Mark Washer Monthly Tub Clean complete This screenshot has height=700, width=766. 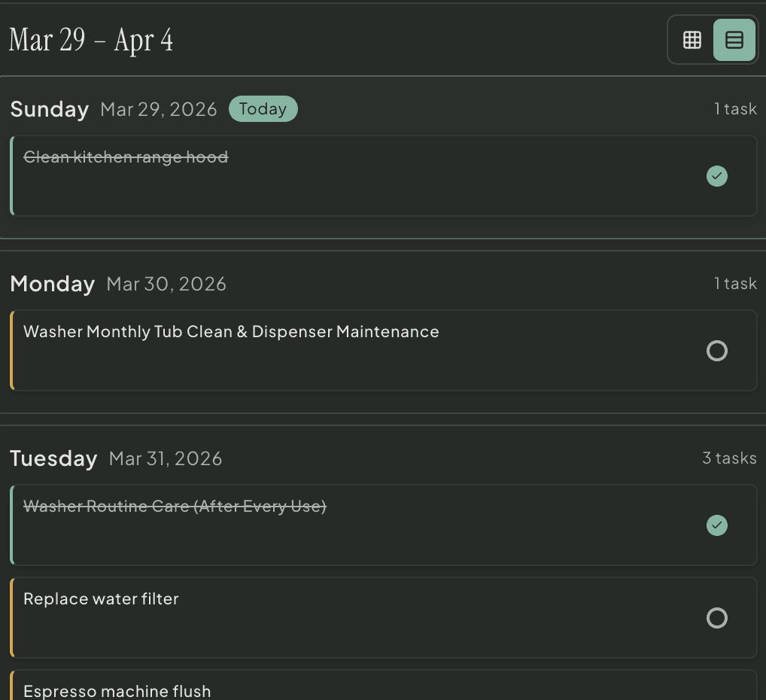pyautogui.click(x=716, y=351)
